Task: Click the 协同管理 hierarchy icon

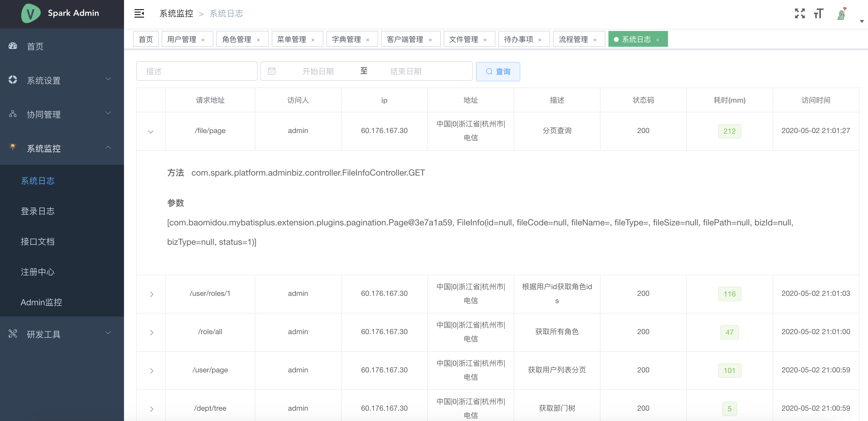Action: 13,114
